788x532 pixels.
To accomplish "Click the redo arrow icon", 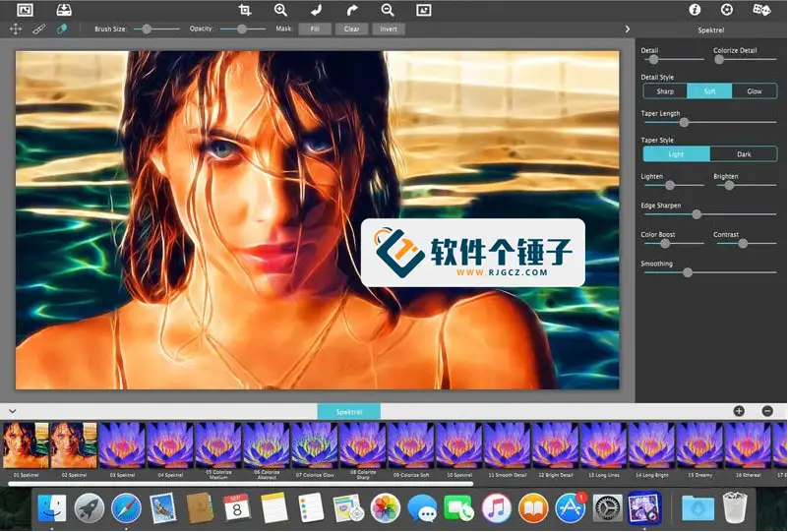I will [351, 10].
